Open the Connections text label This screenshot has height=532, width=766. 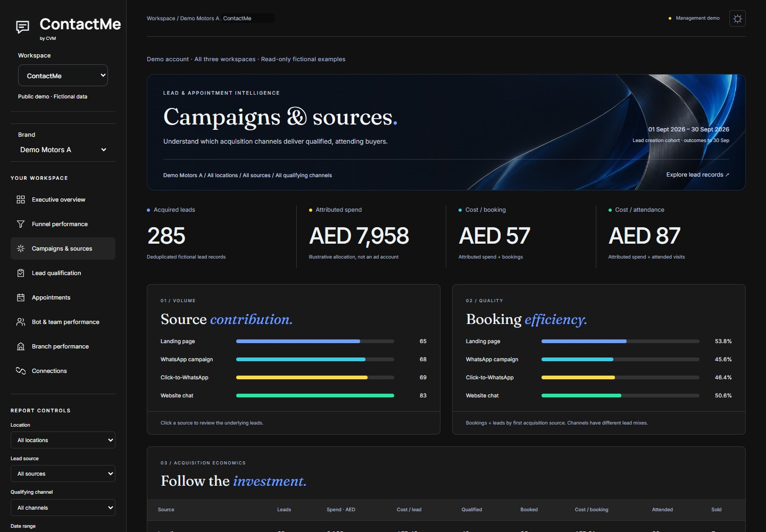(x=49, y=371)
